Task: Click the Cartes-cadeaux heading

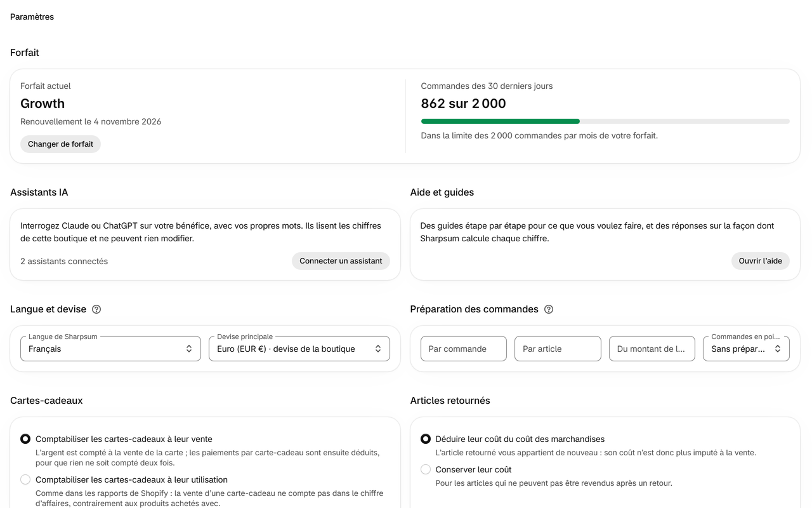Action: (46, 401)
